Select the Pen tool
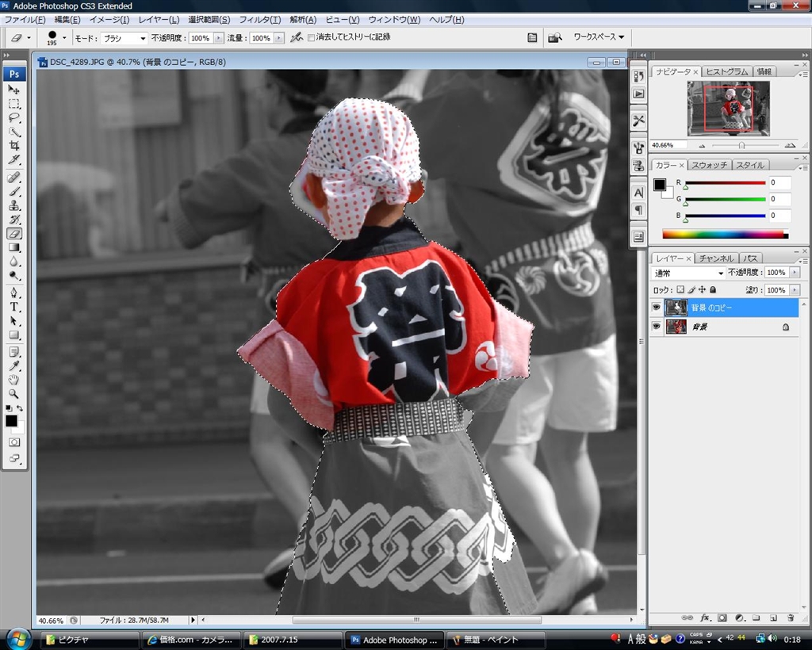This screenshot has width=812, height=650. (14, 293)
